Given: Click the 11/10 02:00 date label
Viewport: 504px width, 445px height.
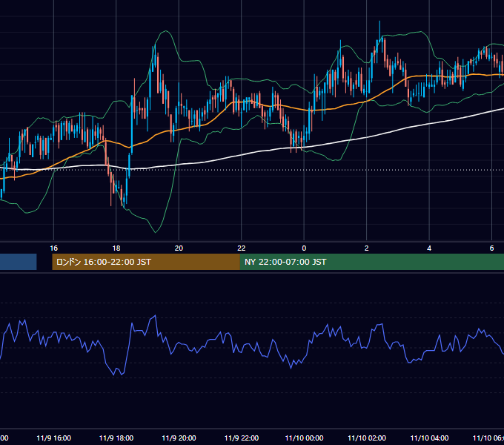Looking at the screenshot, I should coord(367,438).
